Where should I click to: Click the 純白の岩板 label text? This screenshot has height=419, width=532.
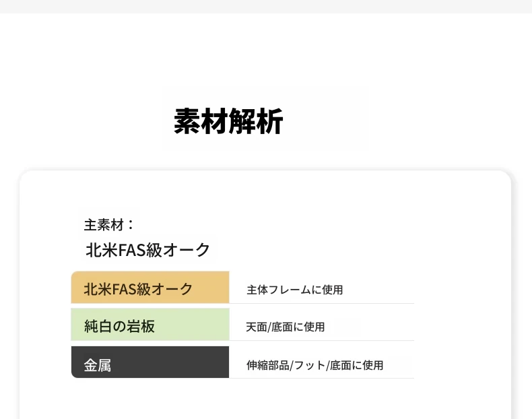[119, 327]
